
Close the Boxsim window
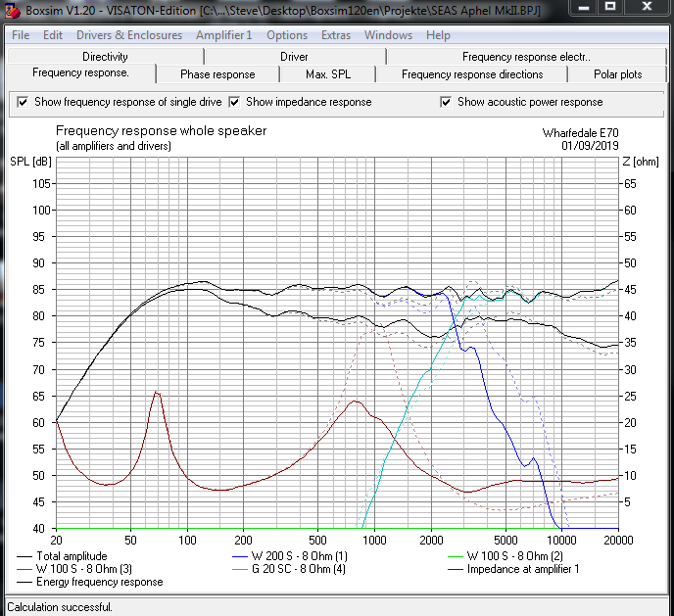pos(647,7)
